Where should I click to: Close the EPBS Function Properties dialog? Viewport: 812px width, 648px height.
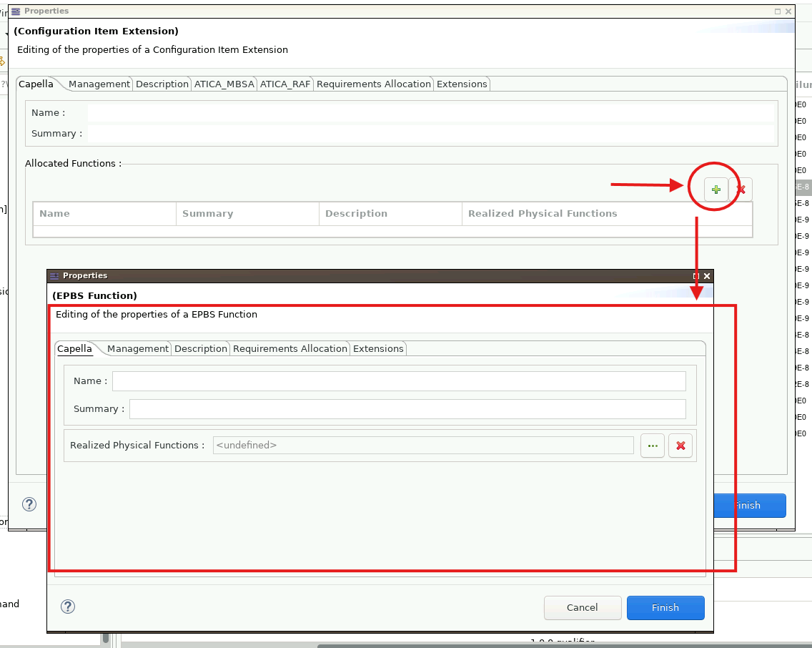coord(707,276)
